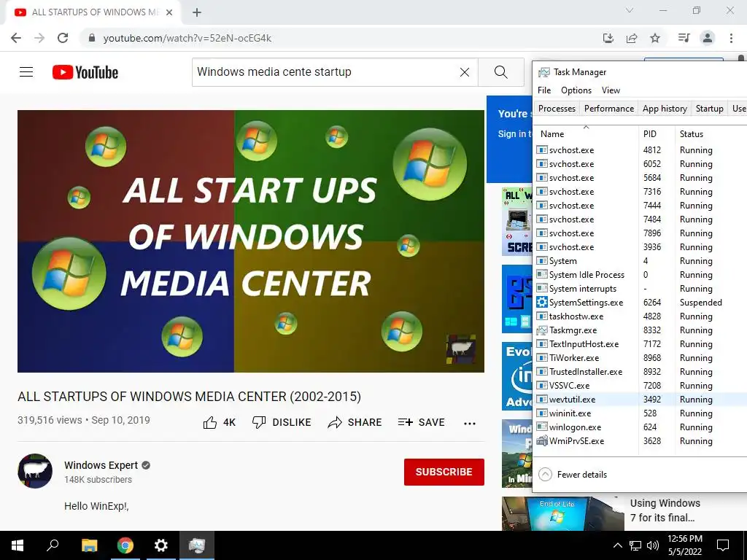
Task: Open Task Manager View menu
Action: click(611, 90)
